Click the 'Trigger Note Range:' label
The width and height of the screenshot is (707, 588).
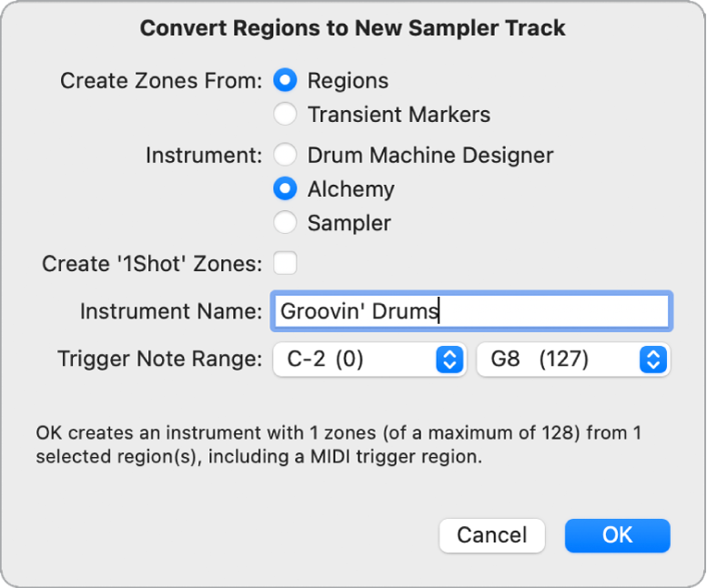pyautogui.click(x=159, y=360)
